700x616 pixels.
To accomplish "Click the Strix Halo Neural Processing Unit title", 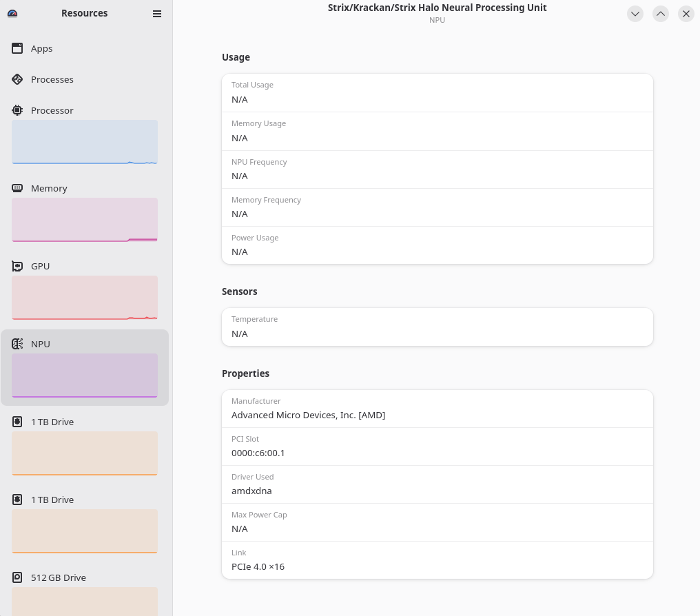I will click(x=437, y=8).
